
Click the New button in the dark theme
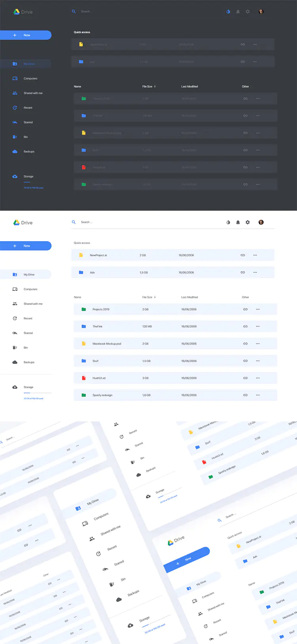pyautogui.click(x=26, y=35)
